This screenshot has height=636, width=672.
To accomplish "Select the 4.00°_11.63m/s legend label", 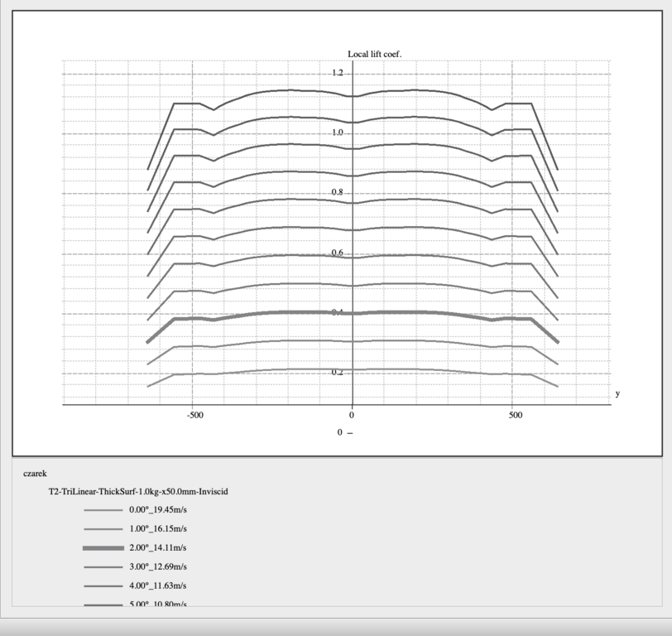I will (157, 586).
